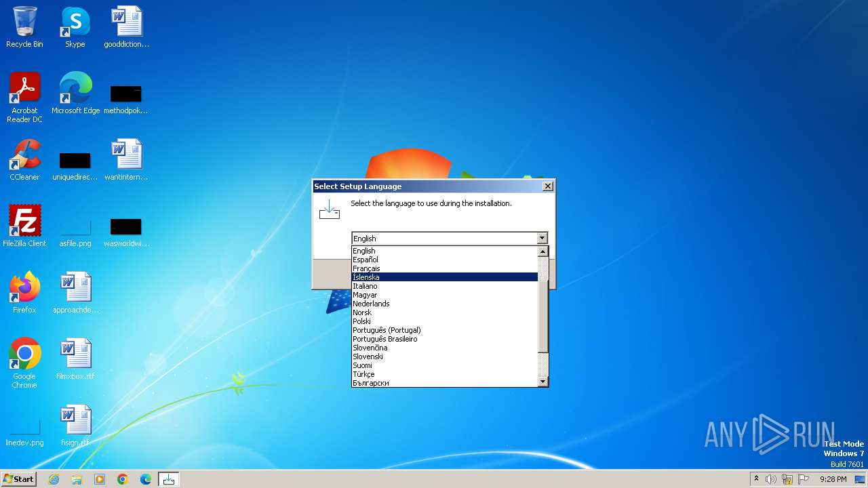Pick Slovenski in the dropdown list
The height and width of the screenshot is (488, 868).
point(444,357)
